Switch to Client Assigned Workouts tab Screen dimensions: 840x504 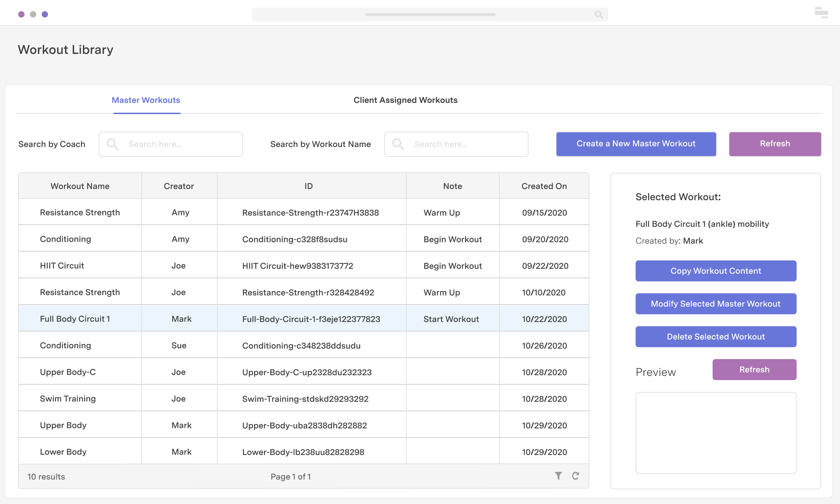pos(405,100)
